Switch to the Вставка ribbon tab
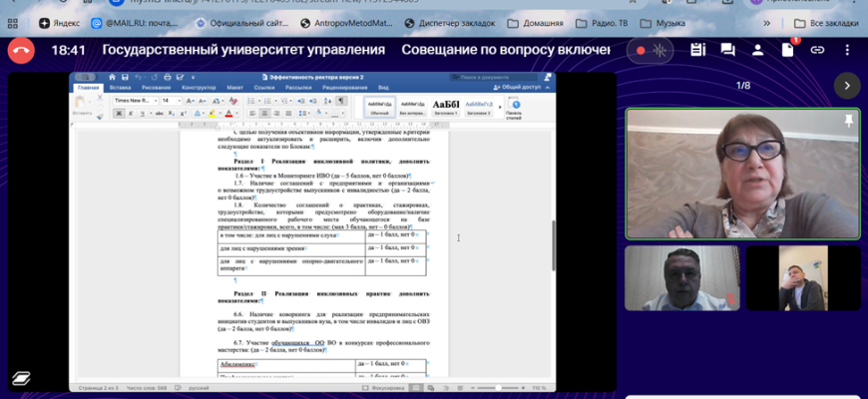Image resolution: width=868 pixels, height=399 pixels. (120, 88)
